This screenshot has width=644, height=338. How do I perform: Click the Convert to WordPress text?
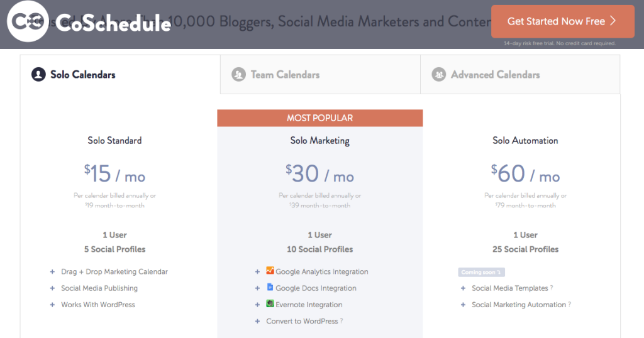click(302, 321)
